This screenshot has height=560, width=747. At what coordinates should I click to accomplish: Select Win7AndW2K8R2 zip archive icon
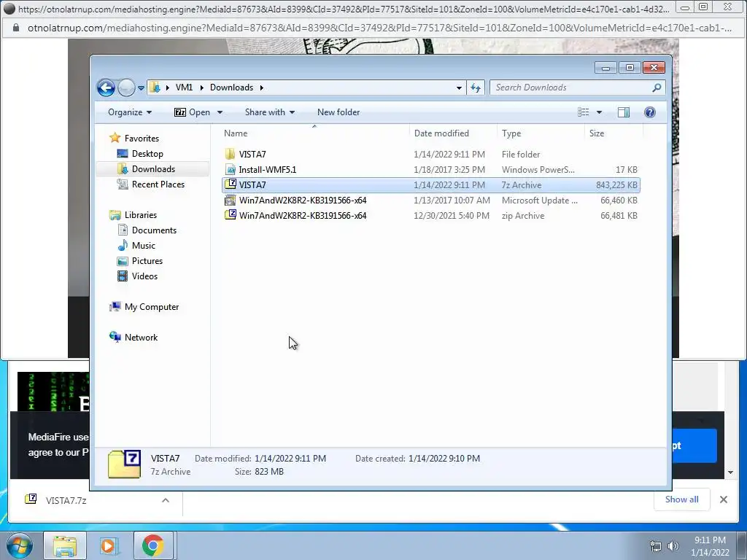230,215
